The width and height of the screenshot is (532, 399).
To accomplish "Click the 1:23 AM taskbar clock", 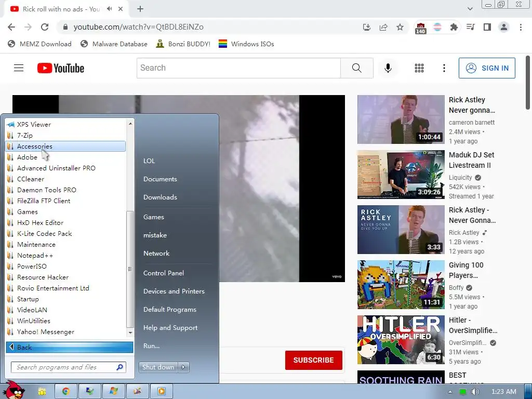I will (x=503, y=392).
